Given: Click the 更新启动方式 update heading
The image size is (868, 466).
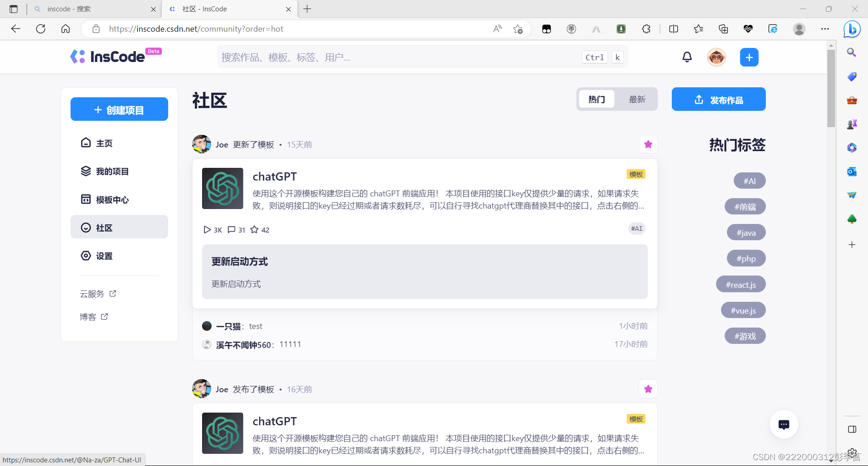Looking at the screenshot, I should [x=240, y=262].
